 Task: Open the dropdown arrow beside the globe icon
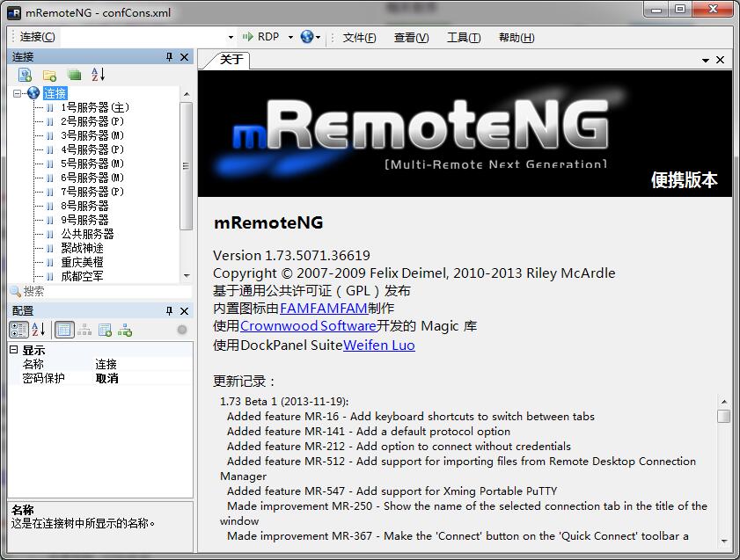[x=319, y=37]
